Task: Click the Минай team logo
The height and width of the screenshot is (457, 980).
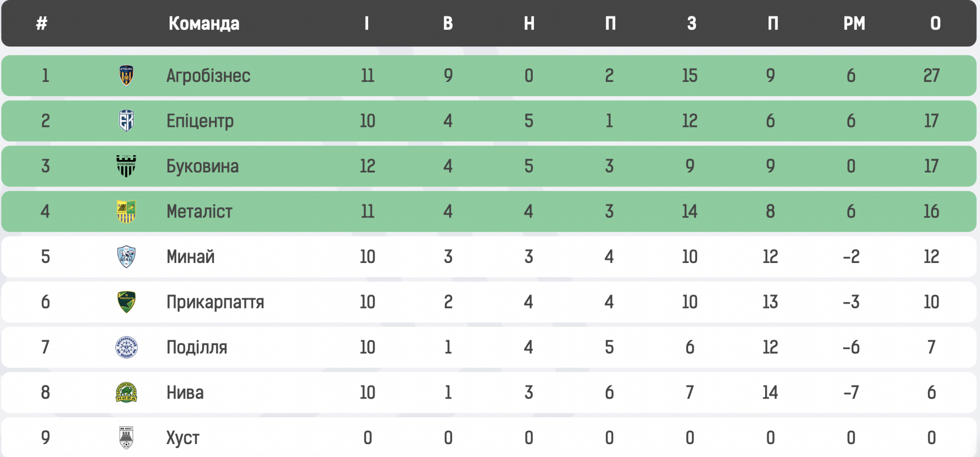Action: click(126, 257)
